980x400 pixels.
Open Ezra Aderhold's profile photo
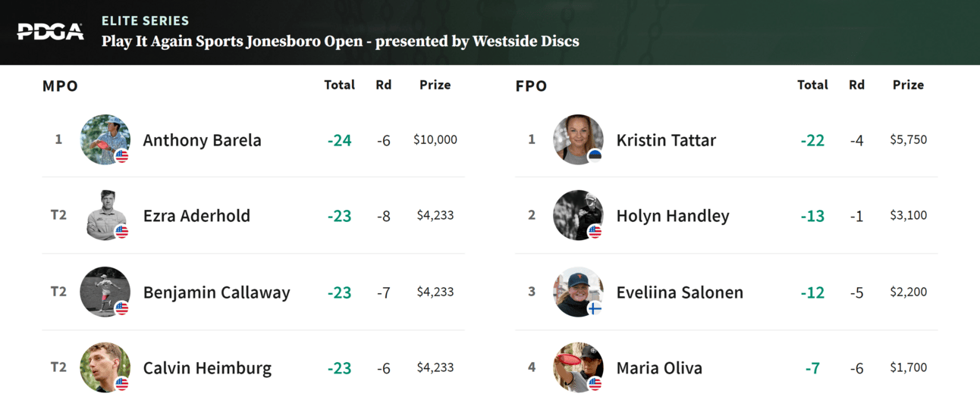click(105, 215)
